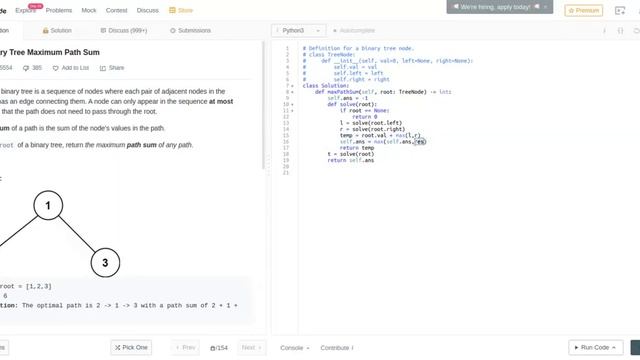
Task: Collapse fold arrow at line 11
Action: 292,111
